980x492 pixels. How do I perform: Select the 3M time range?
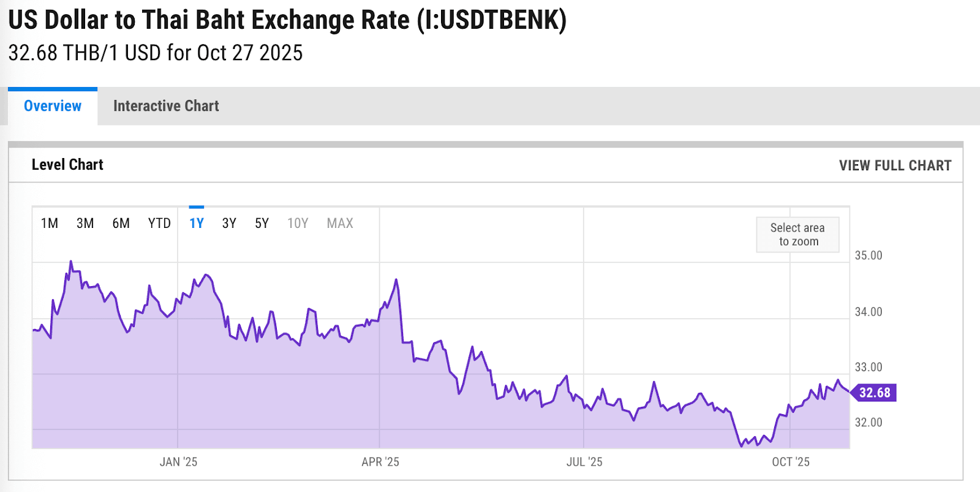click(85, 223)
